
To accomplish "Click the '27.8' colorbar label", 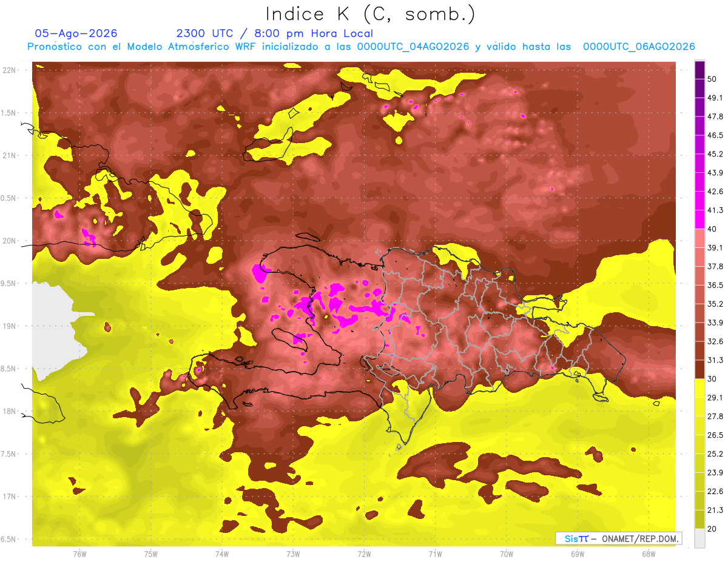I will [715, 416].
